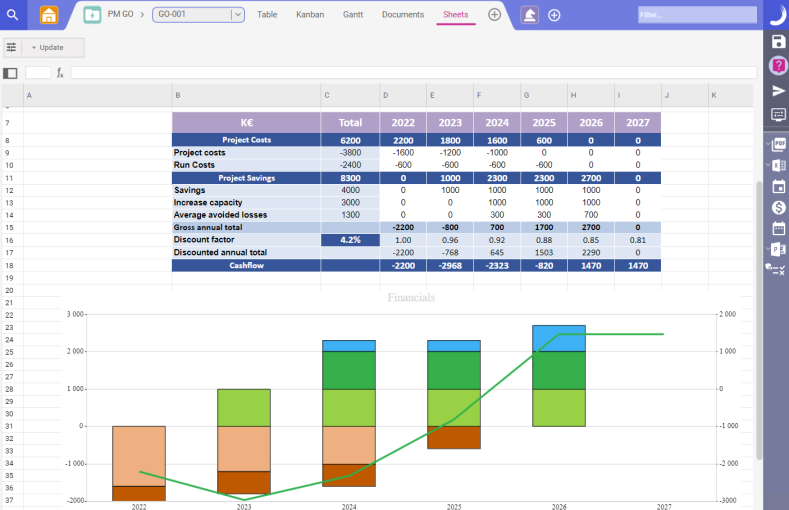Open the help question mark icon
The width and height of the screenshot is (789, 510).
[x=778, y=65]
